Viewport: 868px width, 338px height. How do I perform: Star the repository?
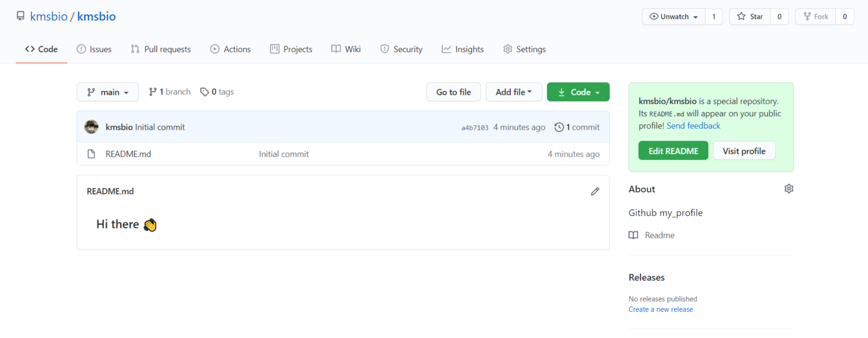click(x=750, y=17)
